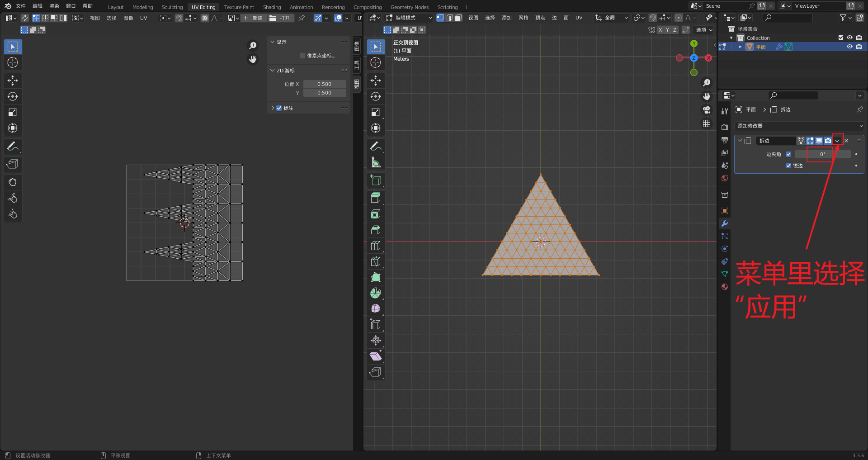Open the 选项 dropdown in viewport
The image size is (868, 460).
tap(703, 30)
